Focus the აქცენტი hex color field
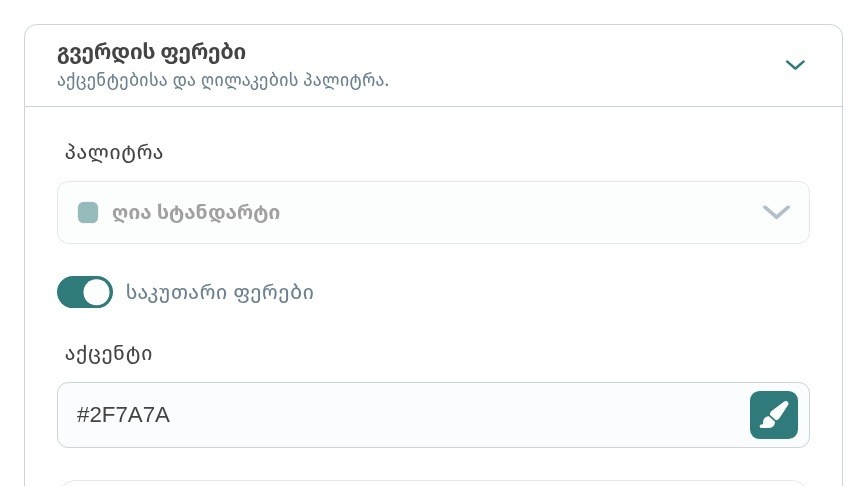Viewport: 867px width, 486px height. click(433, 415)
